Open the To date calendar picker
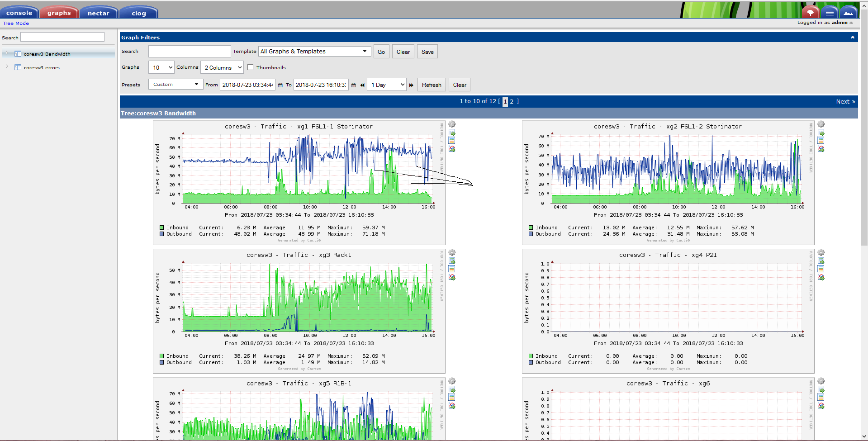The width and height of the screenshot is (868, 441). point(354,85)
